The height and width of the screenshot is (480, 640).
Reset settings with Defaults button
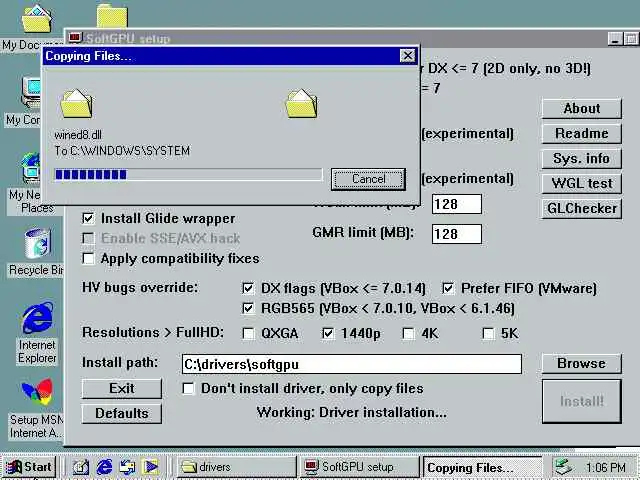(122, 413)
